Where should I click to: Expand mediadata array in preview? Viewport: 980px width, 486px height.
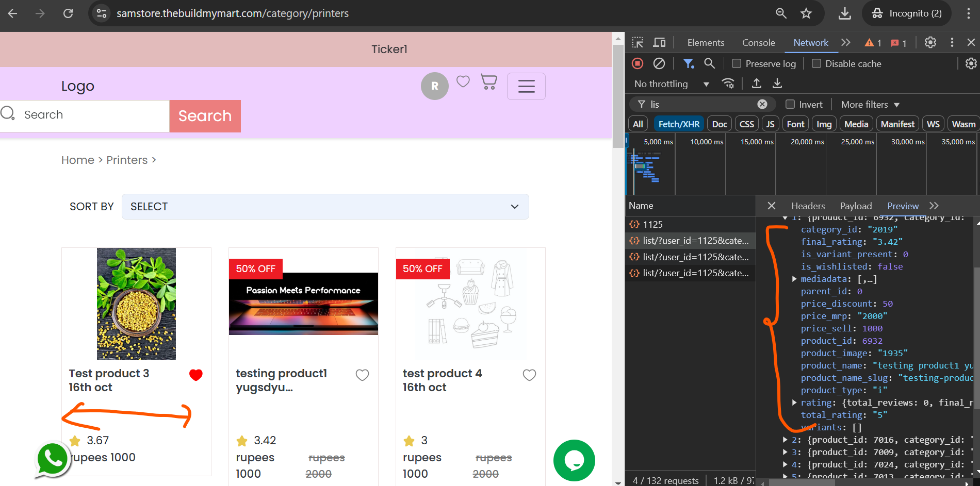point(794,279)
